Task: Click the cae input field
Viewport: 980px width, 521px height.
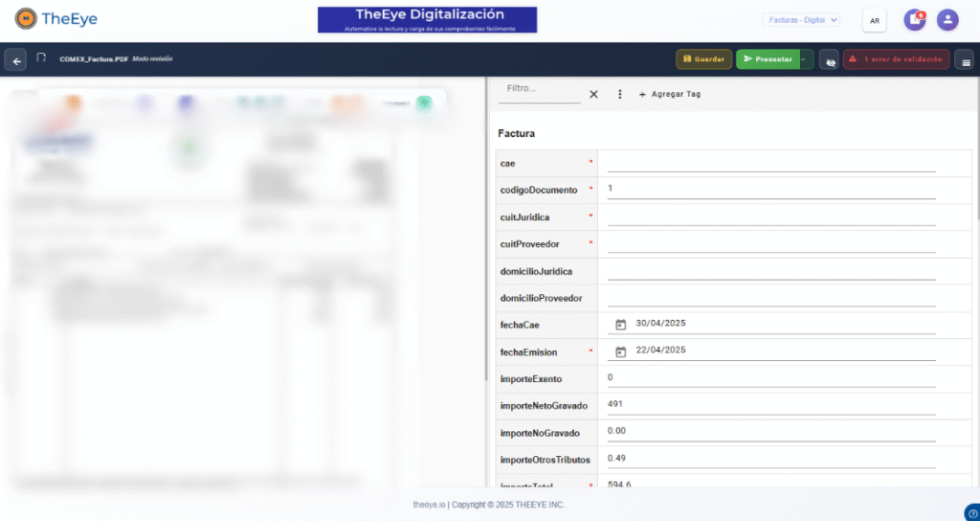Action: click(770, 163)
